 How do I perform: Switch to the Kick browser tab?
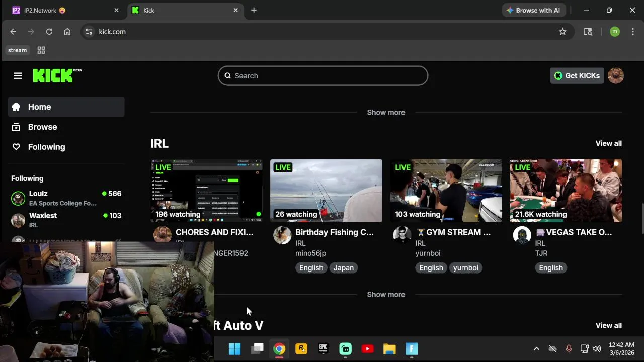[x=184, y=10]
